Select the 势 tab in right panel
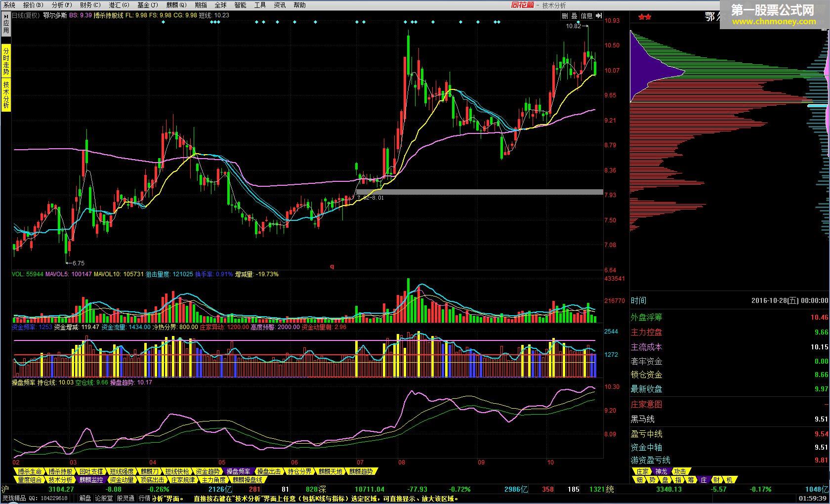Viewport: 830px width, 504px height. [652, 479]
